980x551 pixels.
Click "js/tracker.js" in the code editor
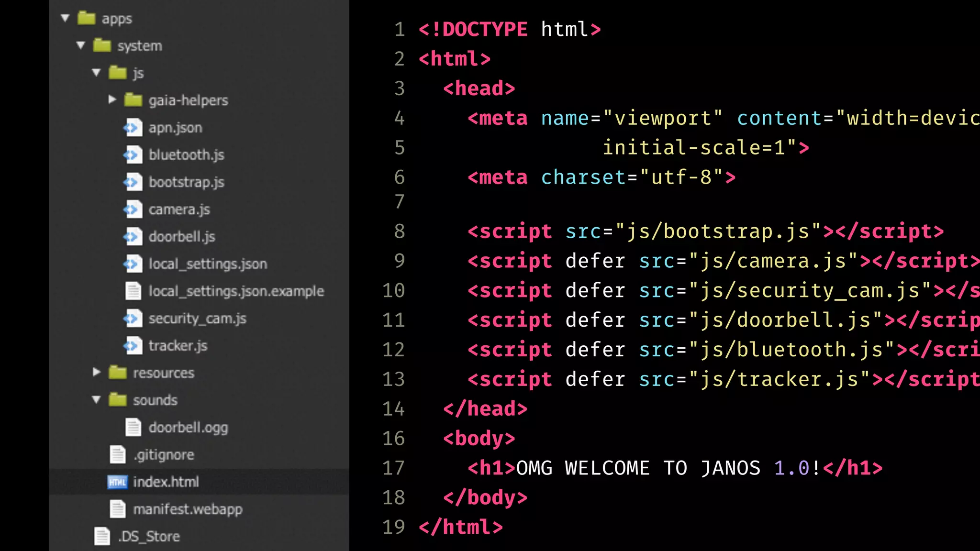[779, 380]
